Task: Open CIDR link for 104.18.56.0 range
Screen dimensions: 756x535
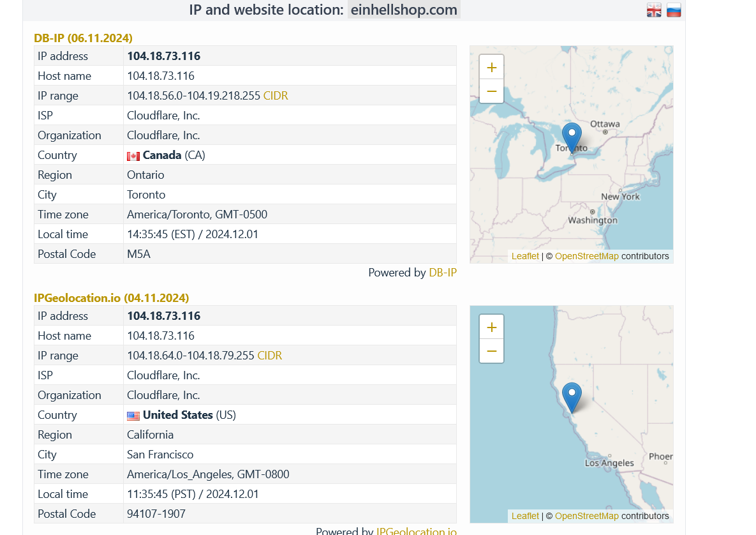Action: (x=276, y=96)
